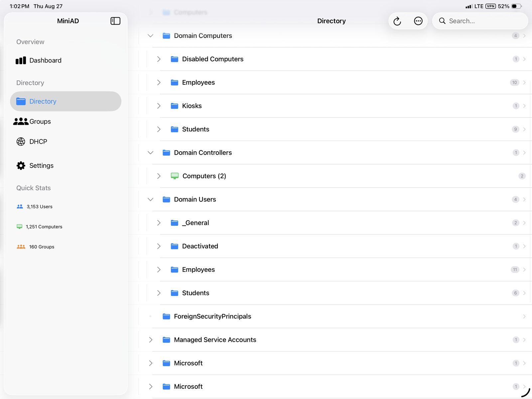Viewport: 532px width, 399px height.
Task: Expand the Disabled Computers node
Action: point(159,59)
